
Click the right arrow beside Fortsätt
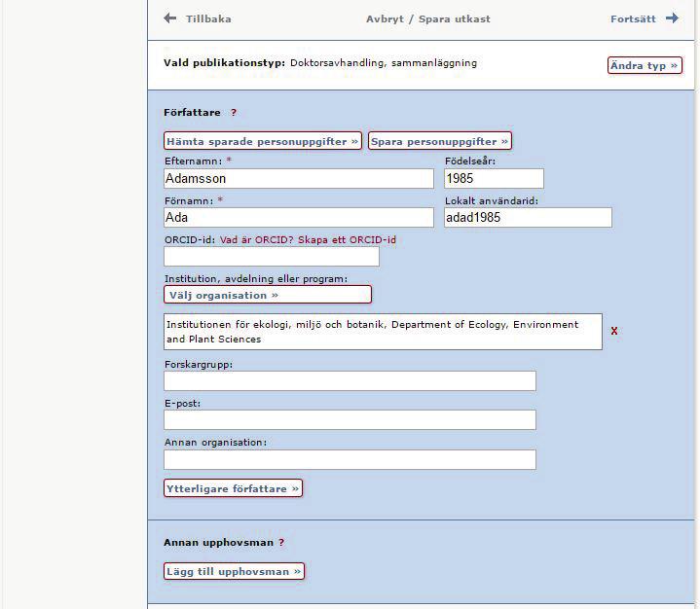click(x=673, y=18)
